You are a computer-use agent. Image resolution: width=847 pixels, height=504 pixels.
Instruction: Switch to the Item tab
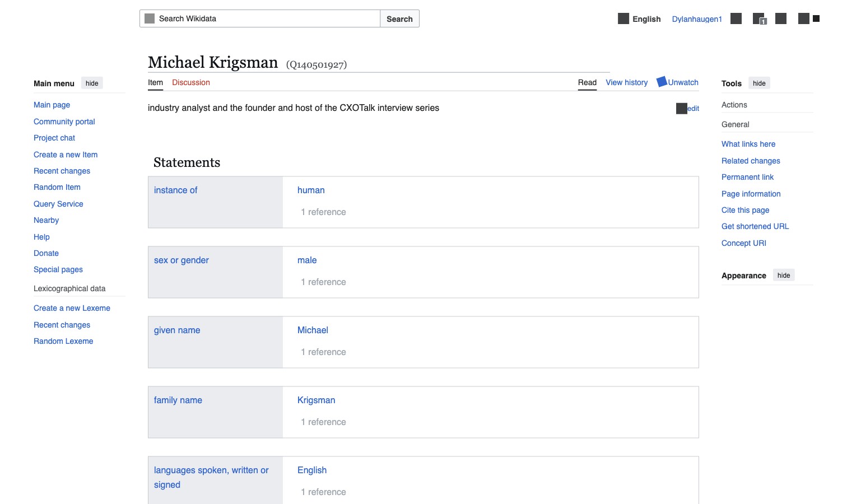click(155, 82)
